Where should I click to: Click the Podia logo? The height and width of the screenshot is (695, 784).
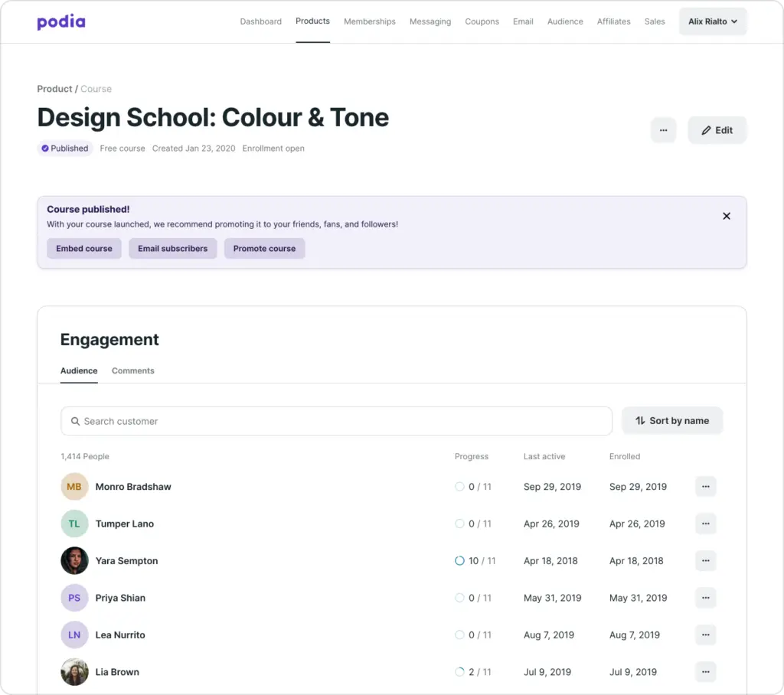pos(61,22)
